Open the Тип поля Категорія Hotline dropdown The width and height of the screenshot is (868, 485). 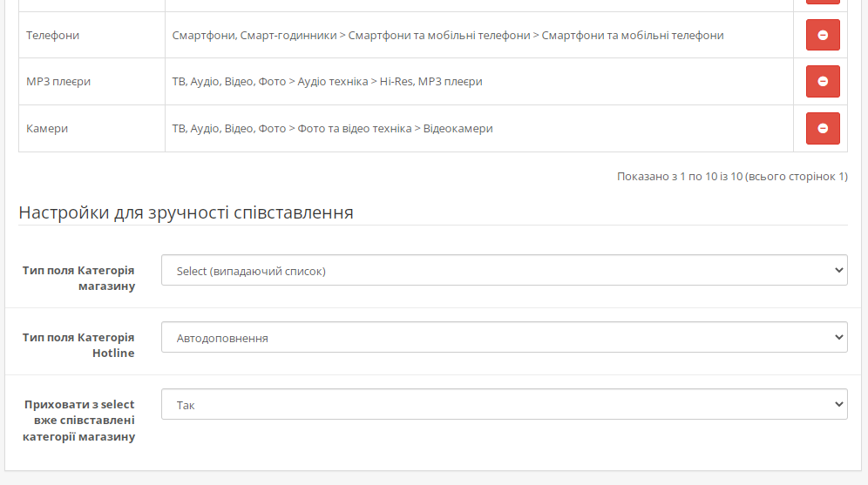(x=505, y=337)
